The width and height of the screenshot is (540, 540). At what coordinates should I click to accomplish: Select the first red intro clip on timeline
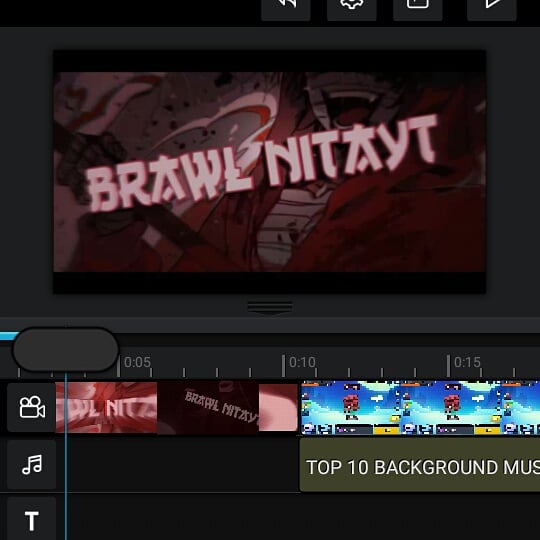point(106,407)
